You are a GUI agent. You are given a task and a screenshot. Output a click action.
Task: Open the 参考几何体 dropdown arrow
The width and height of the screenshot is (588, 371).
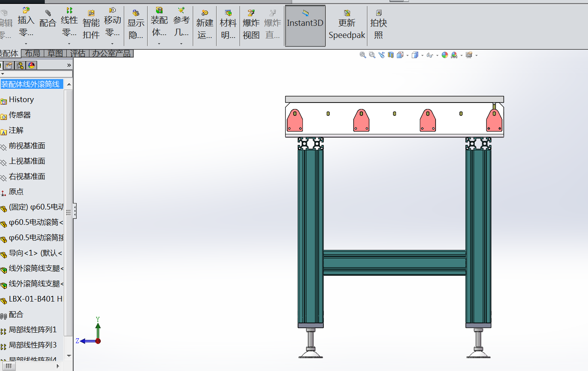181,44
